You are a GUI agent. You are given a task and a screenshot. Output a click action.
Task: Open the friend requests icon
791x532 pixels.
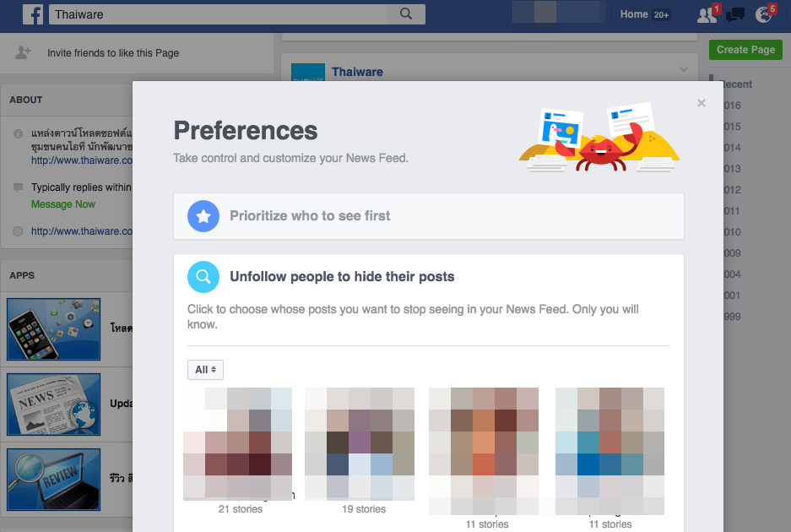[x=707, y=15]
